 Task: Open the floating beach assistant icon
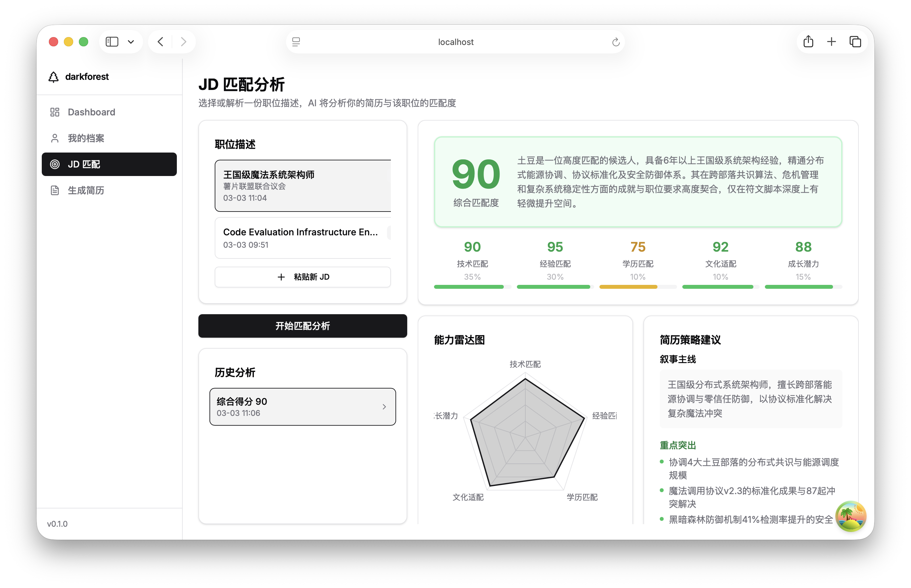851,516
